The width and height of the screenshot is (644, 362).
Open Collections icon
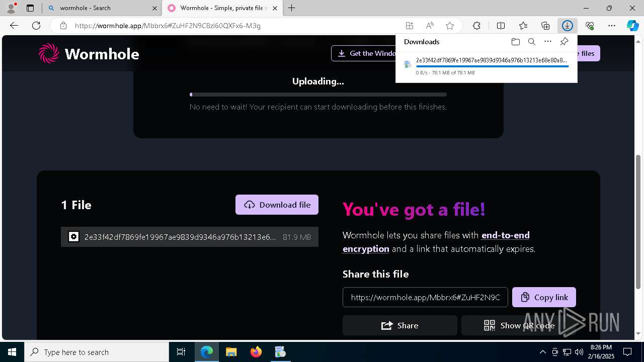pyautogui.click(x=545, y=26)
